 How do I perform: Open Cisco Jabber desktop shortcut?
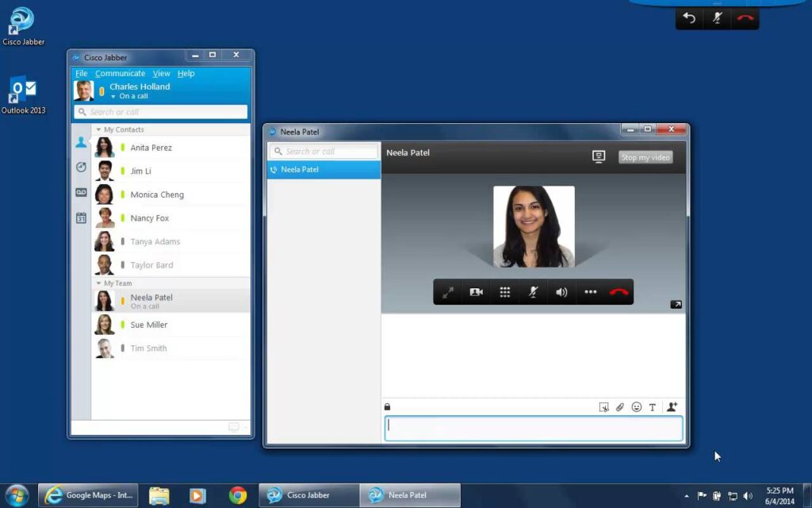pyautogui.click(x=23, y=26)
